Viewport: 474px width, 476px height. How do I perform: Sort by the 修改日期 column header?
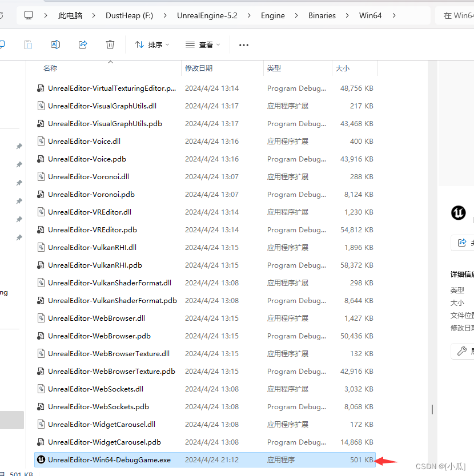199,68
